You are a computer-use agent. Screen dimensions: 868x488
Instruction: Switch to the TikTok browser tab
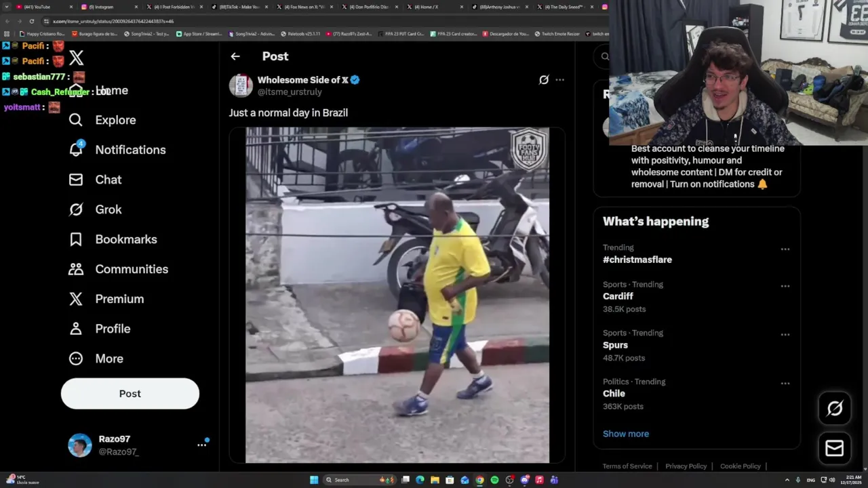(239, 7)
